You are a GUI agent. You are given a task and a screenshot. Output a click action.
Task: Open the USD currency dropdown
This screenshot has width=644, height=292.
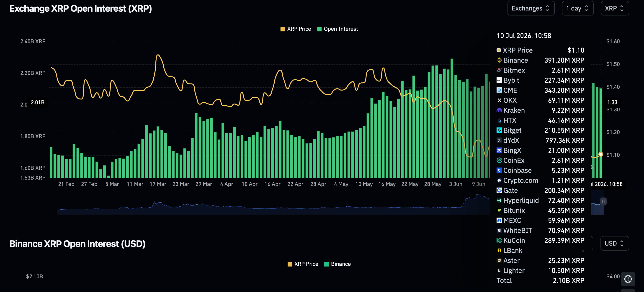click(615, 243)
